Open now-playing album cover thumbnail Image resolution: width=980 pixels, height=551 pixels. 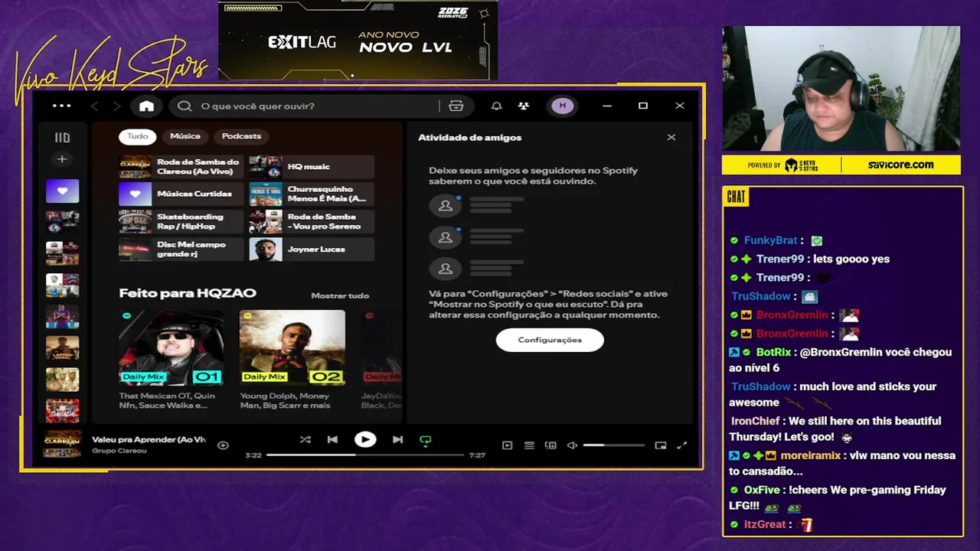[x=62, y=445]
